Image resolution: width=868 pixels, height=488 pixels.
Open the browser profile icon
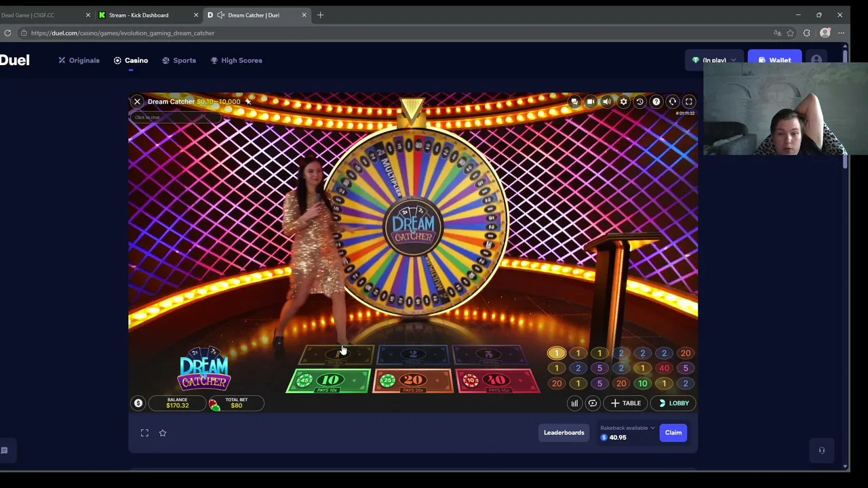(825, 33)
